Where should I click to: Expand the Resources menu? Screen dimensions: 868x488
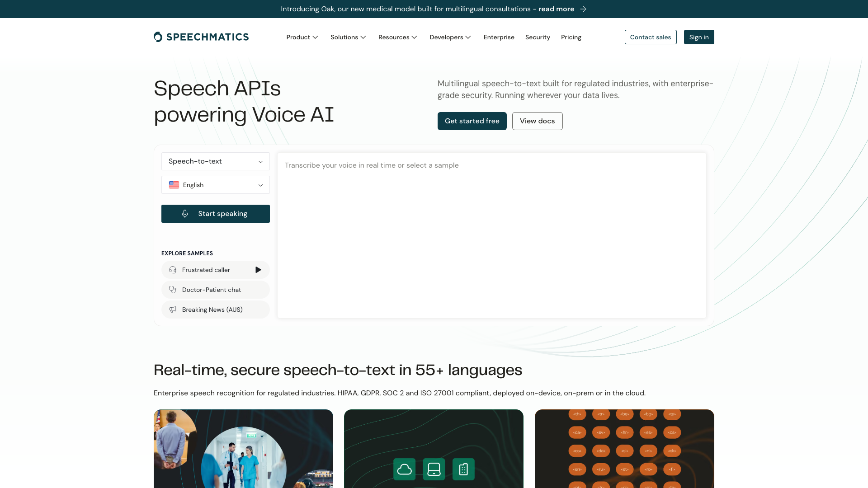pos(398,37)
